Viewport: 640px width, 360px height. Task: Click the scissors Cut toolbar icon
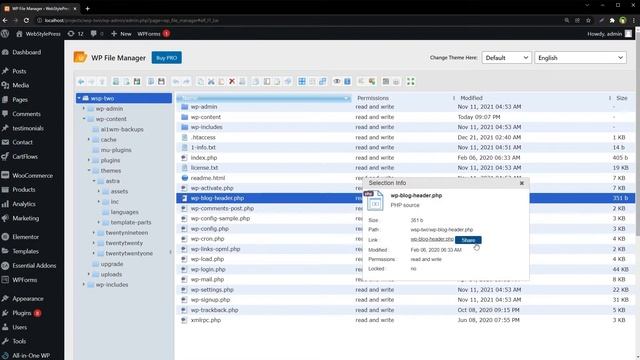pos(211,82)
